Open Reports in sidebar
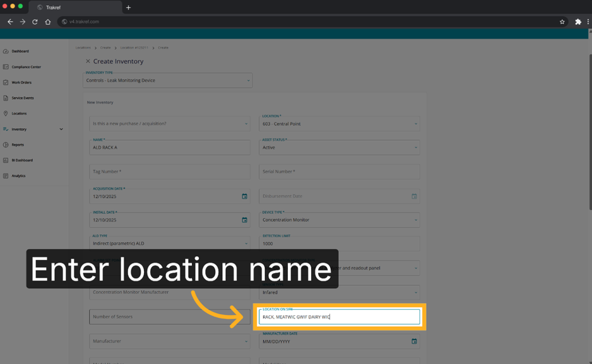Viewport: 592px width, 364px height. click(x=18, y=144)
